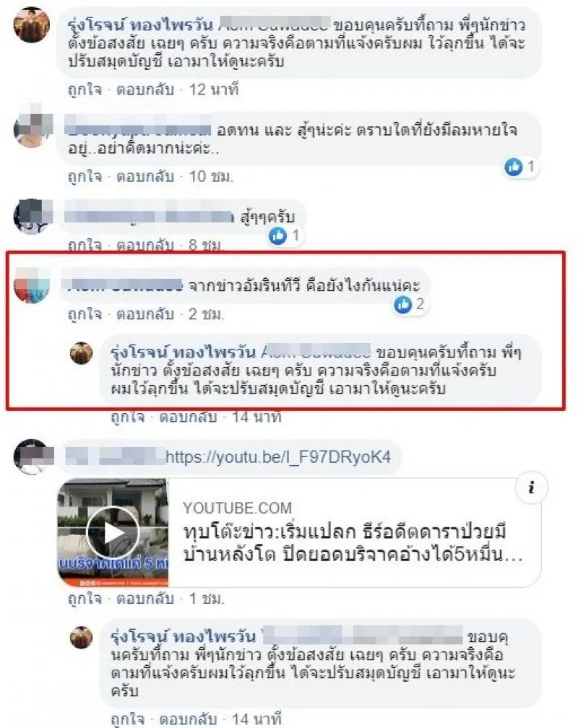
Task: Click the 10 ชม. comment timestamp
Action: (x=211, y=176)
